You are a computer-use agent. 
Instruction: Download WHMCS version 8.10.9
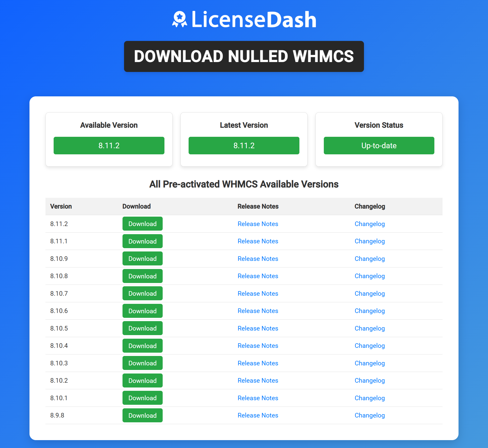coord(142,258)
